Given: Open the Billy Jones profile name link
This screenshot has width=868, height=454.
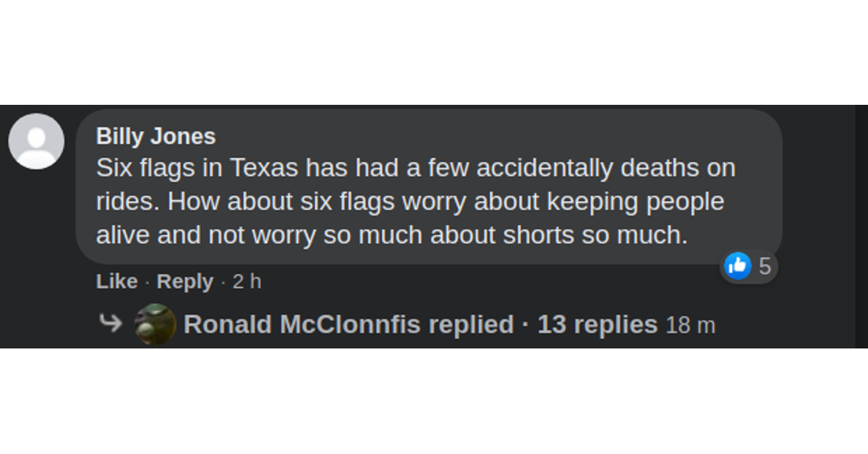Looking at the screenshot, I should point(156,136).
